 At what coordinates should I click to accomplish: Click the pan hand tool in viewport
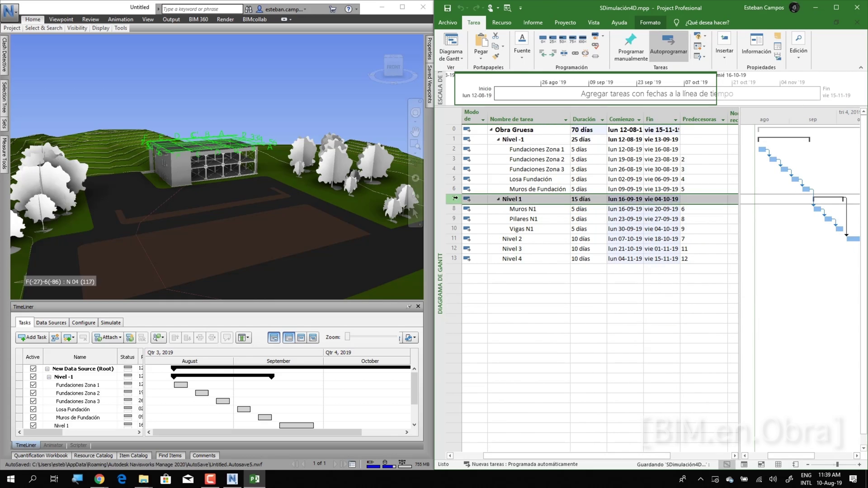coord(415,131)
